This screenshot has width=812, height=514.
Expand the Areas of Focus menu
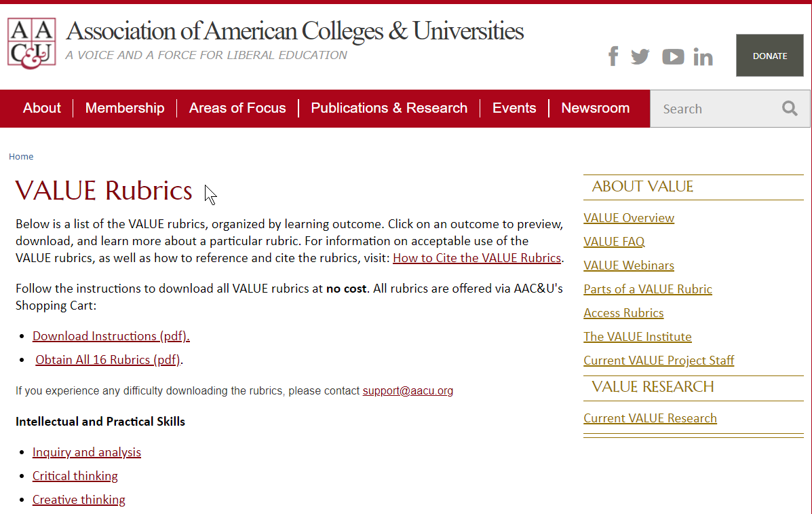click(x=237, y=108)
